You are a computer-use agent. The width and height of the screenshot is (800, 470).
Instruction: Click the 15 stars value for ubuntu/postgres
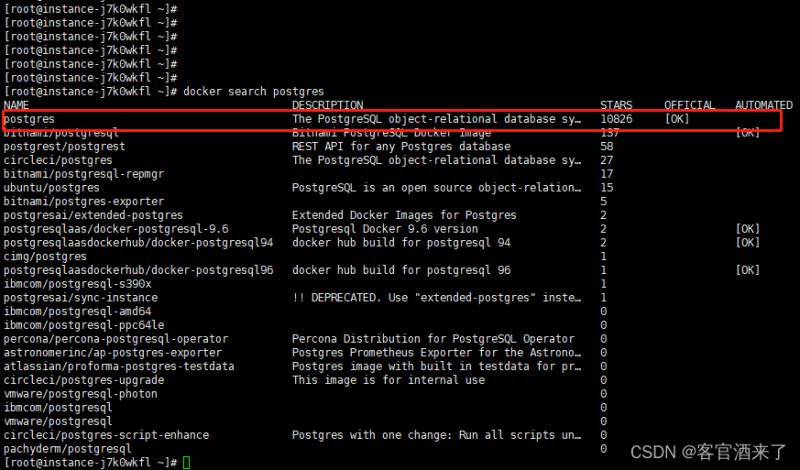607,188
